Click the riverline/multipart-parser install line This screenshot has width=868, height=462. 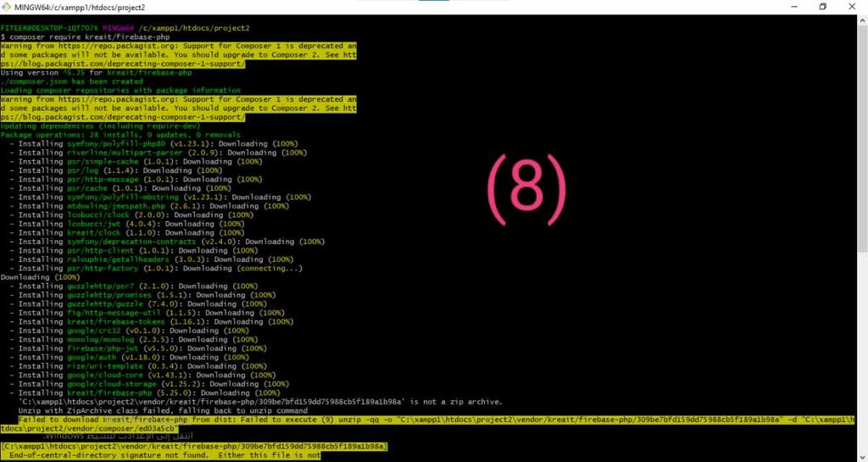click(158, 153)
